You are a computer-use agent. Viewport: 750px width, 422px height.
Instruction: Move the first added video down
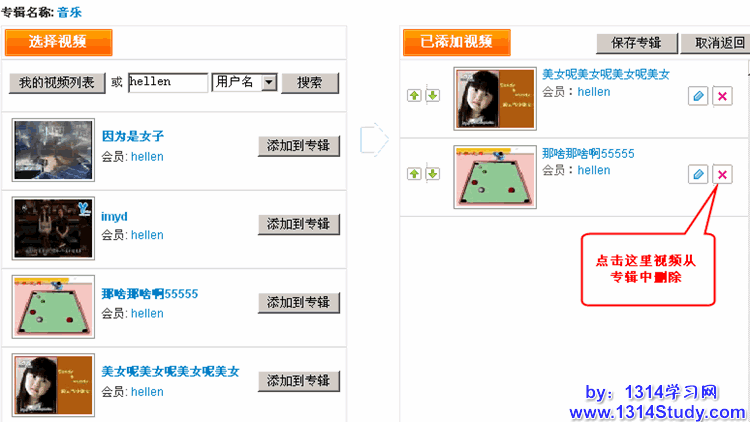pos(432,96)
